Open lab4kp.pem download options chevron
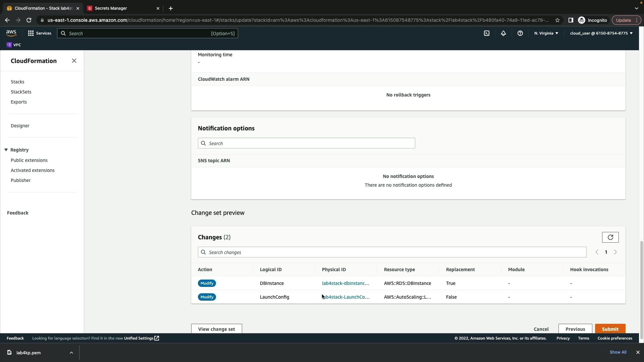The height and width of the screenshot is (362, 644). 71,353
